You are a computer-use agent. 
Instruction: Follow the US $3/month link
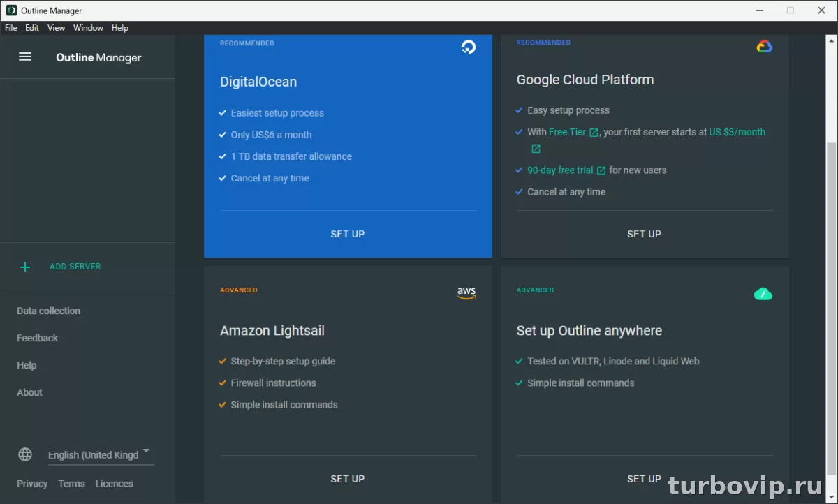pyautogui.click(x=737, y=132)
